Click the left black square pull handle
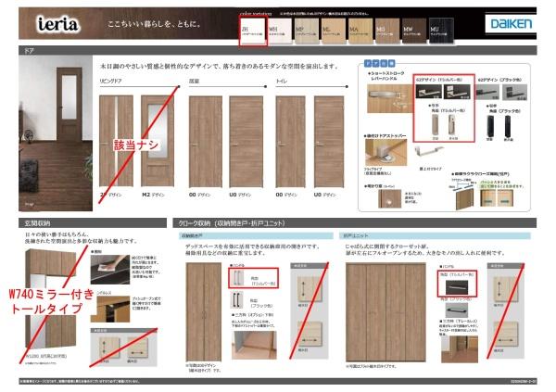The width and height of the screenshot is (556, 392). (x=490, y=126)
